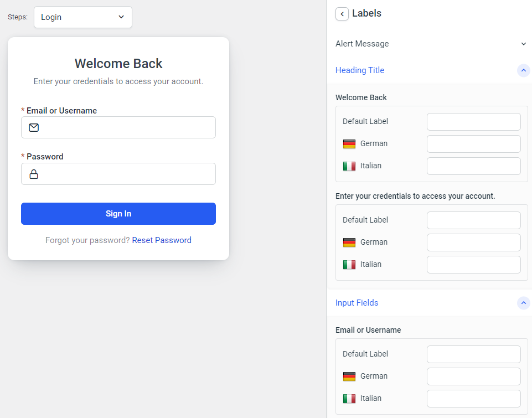532x418 pixels.
Task: Click the German flag under Welcome Back
Action: click(349, 143)
